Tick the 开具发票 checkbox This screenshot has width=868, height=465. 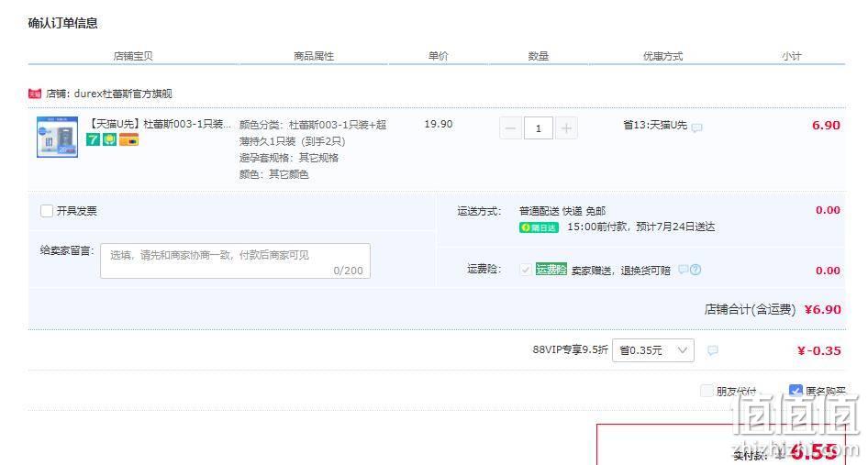click(47, 211)
